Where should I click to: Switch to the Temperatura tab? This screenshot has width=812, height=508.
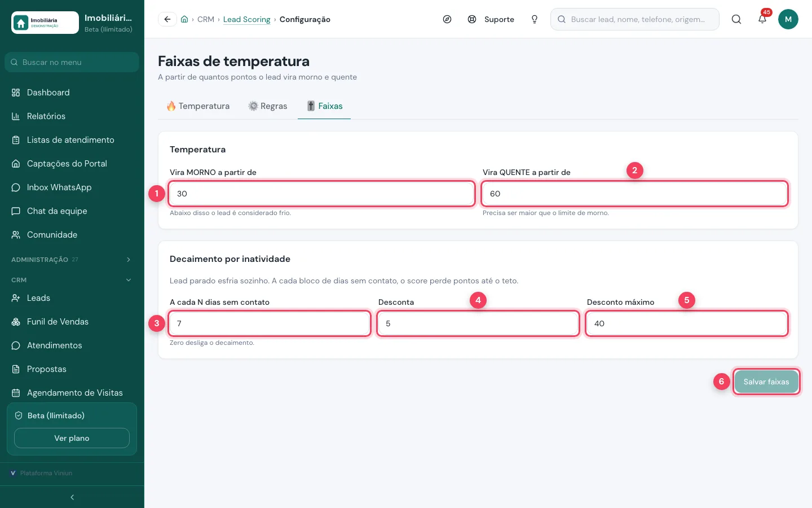pos(198,106)
